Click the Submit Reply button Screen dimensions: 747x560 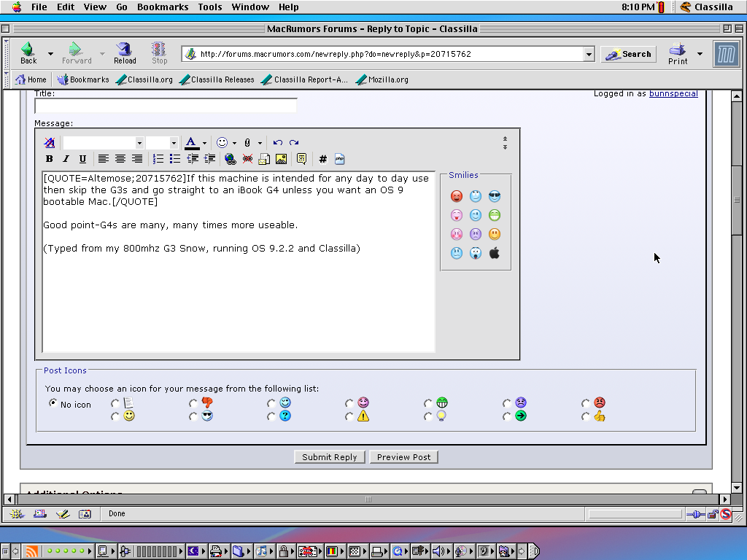(x=330, y=457)
